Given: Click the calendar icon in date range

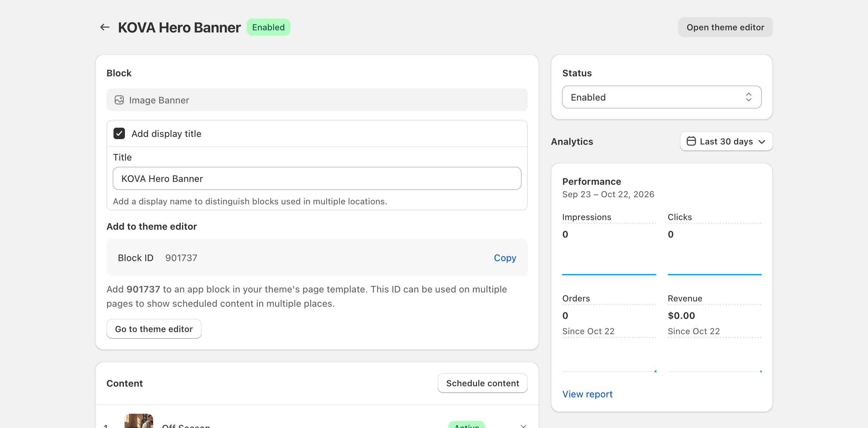Looking at the screenshot, I should pyautogui.click(x=691, y=141).
